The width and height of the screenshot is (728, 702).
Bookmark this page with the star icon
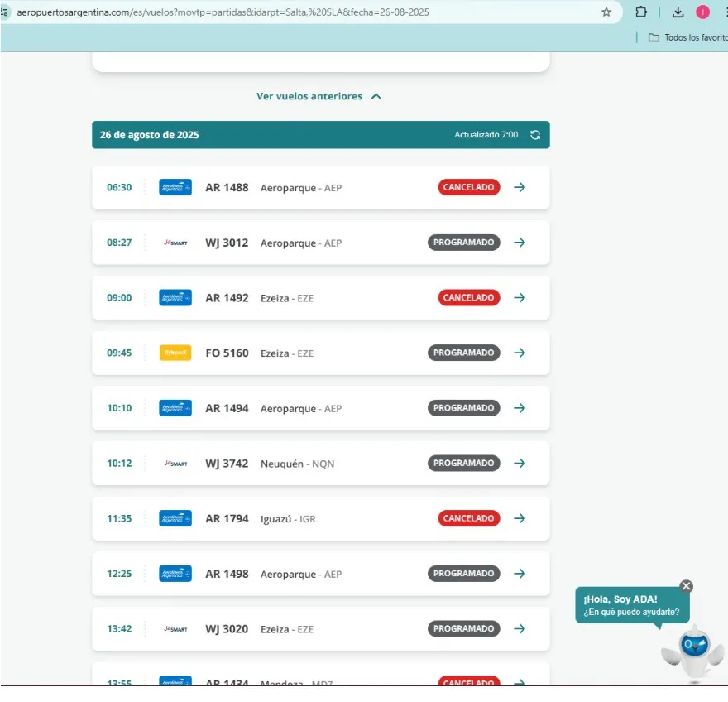(606, 12)
